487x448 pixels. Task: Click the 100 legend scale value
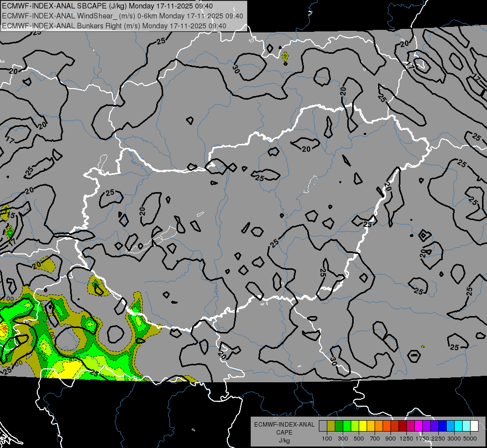pyautogui.click(x=327, y=439)
